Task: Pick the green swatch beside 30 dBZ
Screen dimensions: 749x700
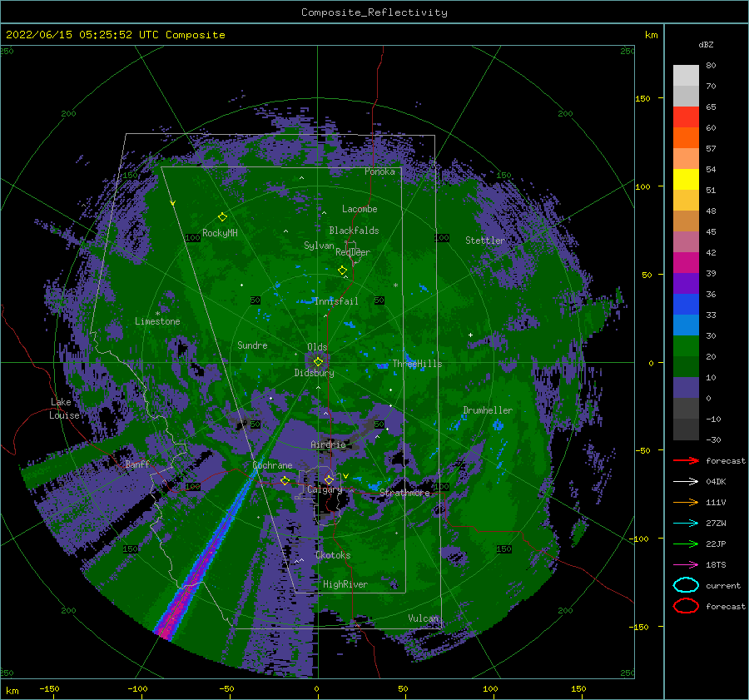Action: click(x=686, y=345)
